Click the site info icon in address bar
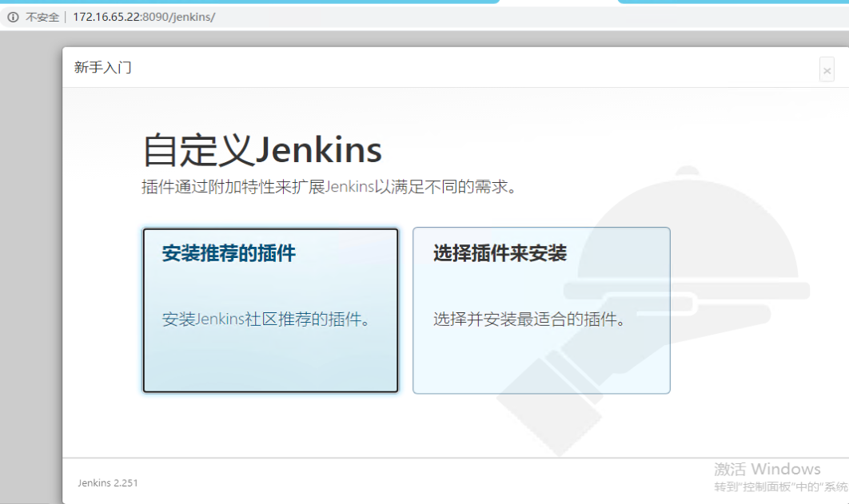This screenshot has width=849, height=504. click(x=13, y=17)
